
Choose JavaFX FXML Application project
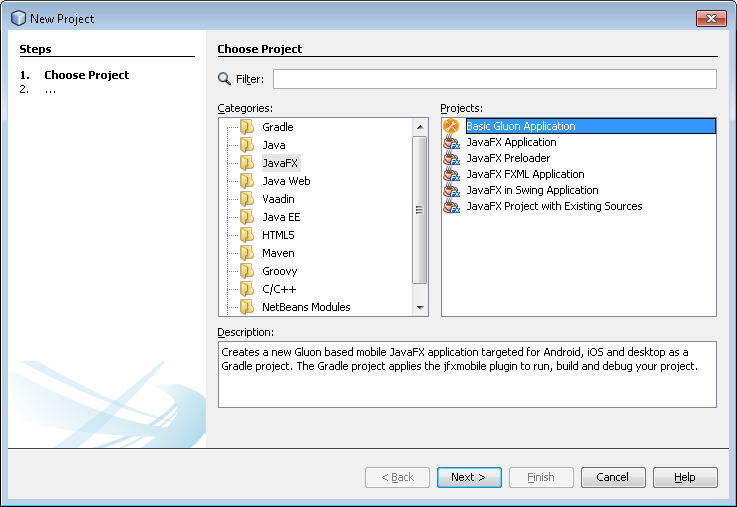pyautogui.click(x=525, y=174)
